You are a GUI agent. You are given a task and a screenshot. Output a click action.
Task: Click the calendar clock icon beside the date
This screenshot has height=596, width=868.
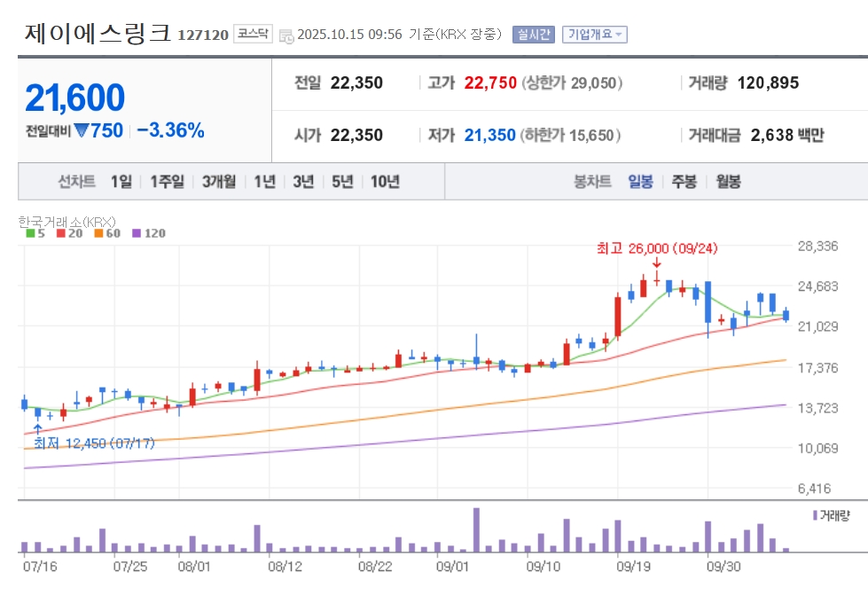[286, 35]
